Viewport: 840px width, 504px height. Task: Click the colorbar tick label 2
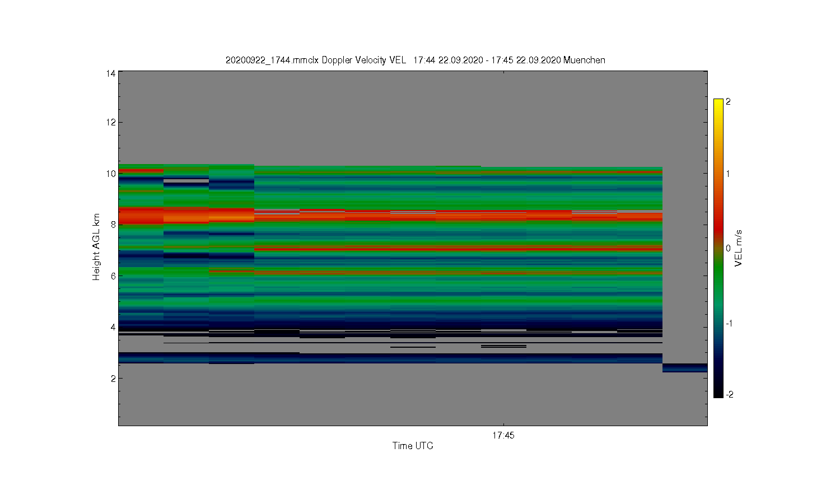pyautogui.click(x=728, y=101)
